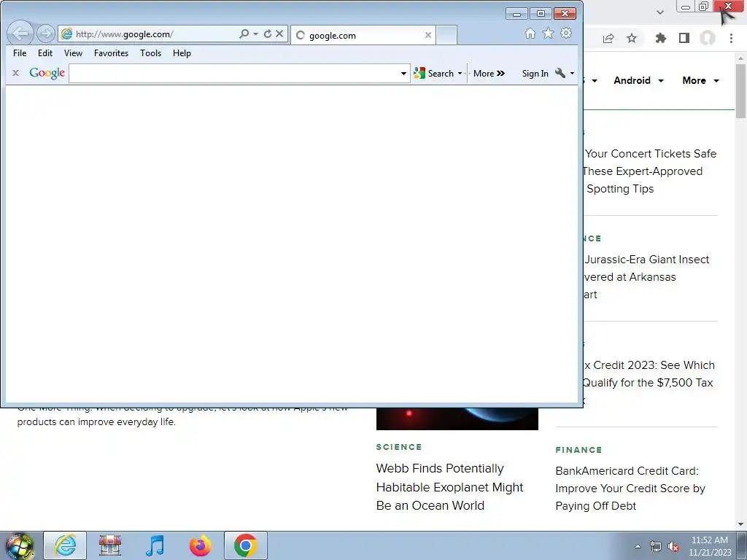747x560 pixels.
Task: Open Jurassic-Era Giant Insect article
Action: coord(646,277)
